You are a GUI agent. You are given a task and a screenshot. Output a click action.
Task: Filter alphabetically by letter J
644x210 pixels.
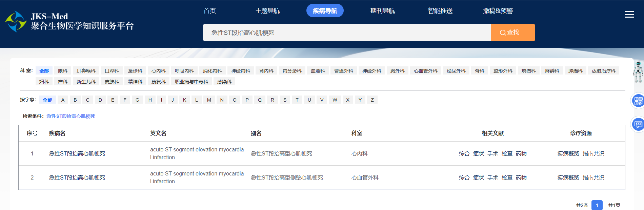pos(173,100)
